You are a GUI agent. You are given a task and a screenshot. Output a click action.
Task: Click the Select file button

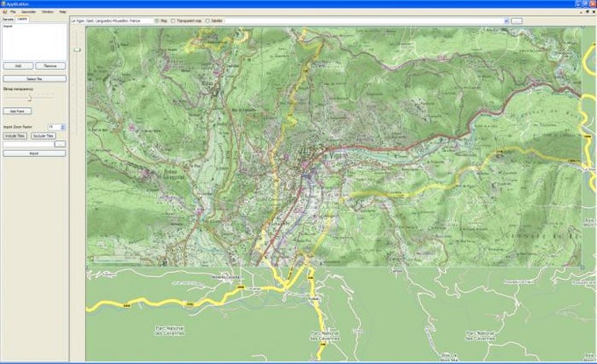pos(34,79)
